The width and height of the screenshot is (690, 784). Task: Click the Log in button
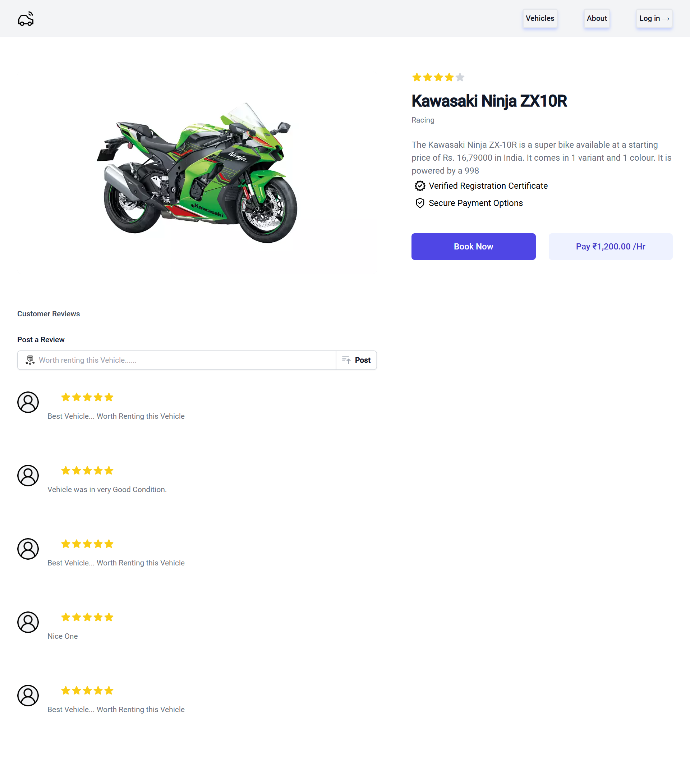pos(654,18)
